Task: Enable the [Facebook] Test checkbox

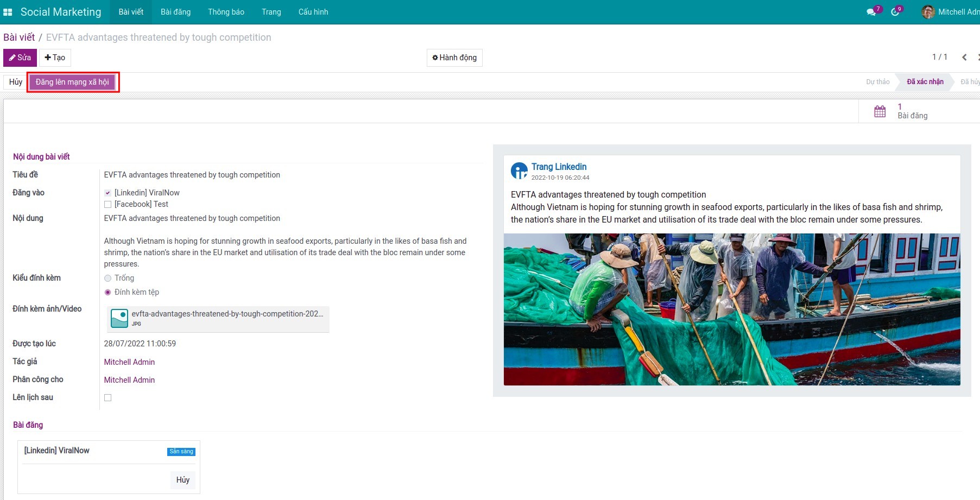Action: [x=108, y=204]
